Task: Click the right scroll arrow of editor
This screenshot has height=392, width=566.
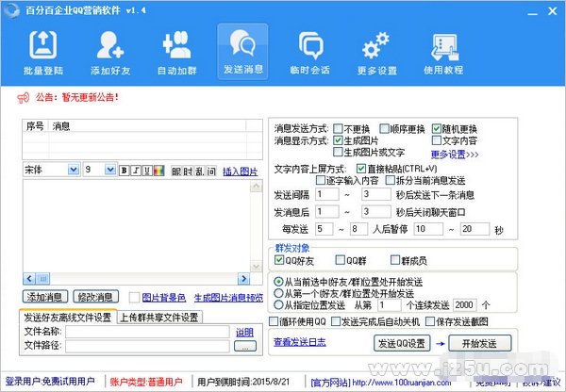Action: point(243,278)
